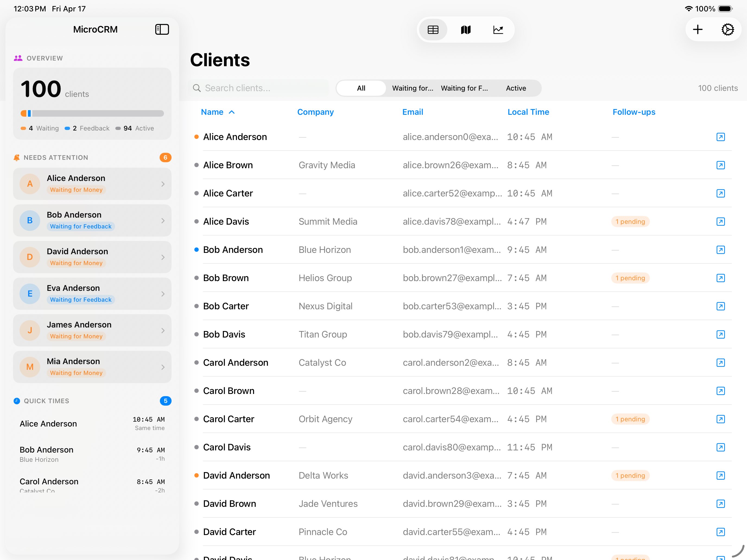Image resolution: width=747 pixels, height=560 pixels.
Task: Switch to table view
Action: click(433, 30)
